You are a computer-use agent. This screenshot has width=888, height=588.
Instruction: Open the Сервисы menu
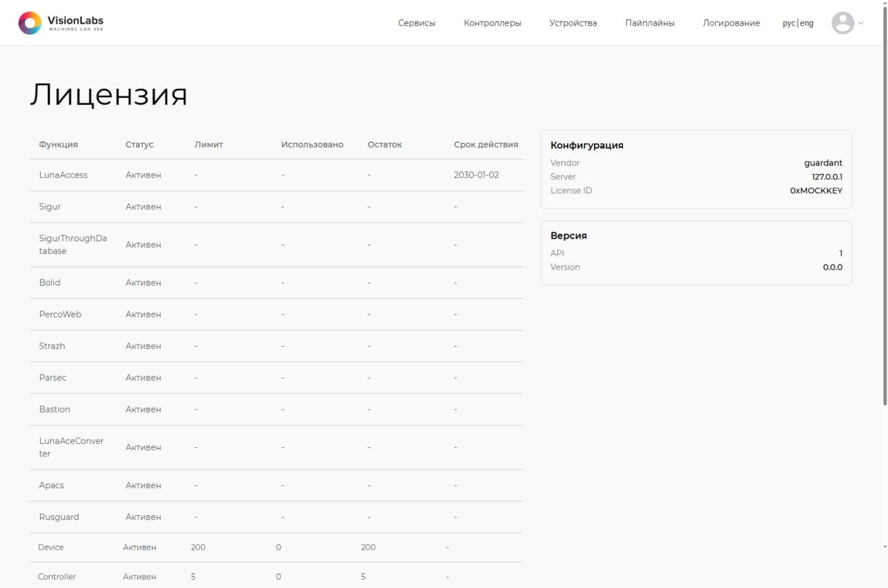click(417, 23)
